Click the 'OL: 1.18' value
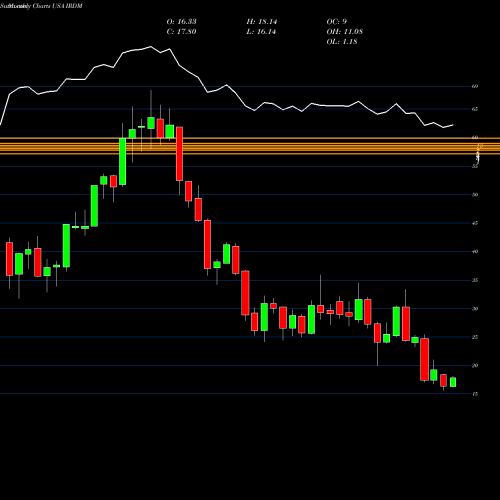Viewport: 500px width, 500px height. (342, 42)
